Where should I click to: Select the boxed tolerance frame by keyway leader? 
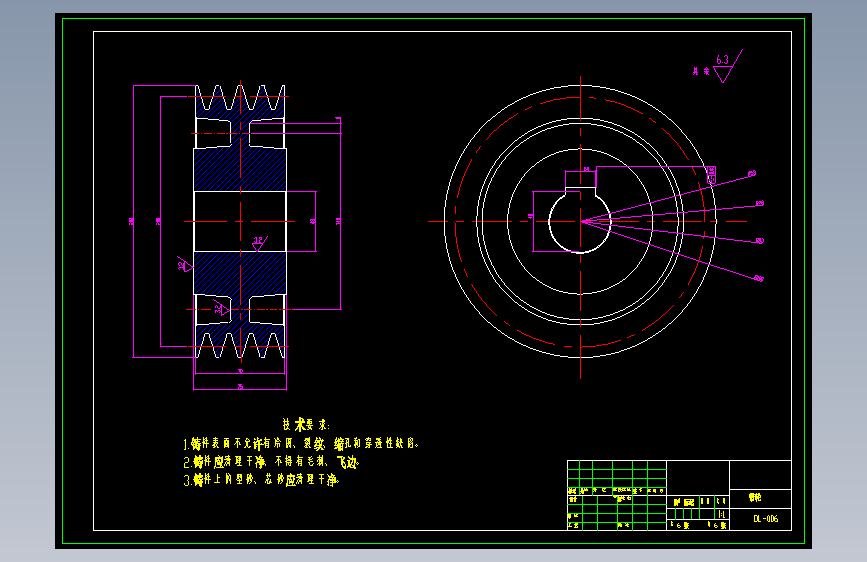[712, 175]
